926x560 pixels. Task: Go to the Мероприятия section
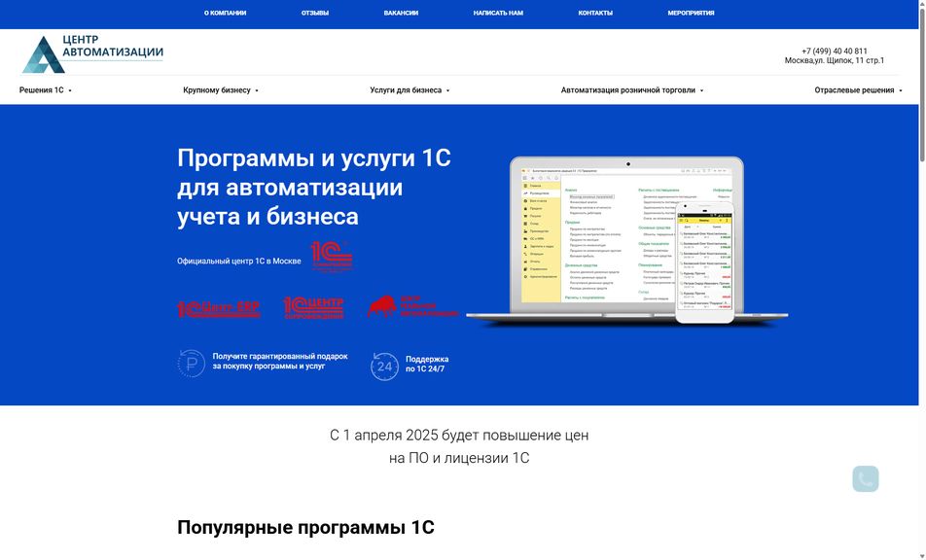(691, 13)
